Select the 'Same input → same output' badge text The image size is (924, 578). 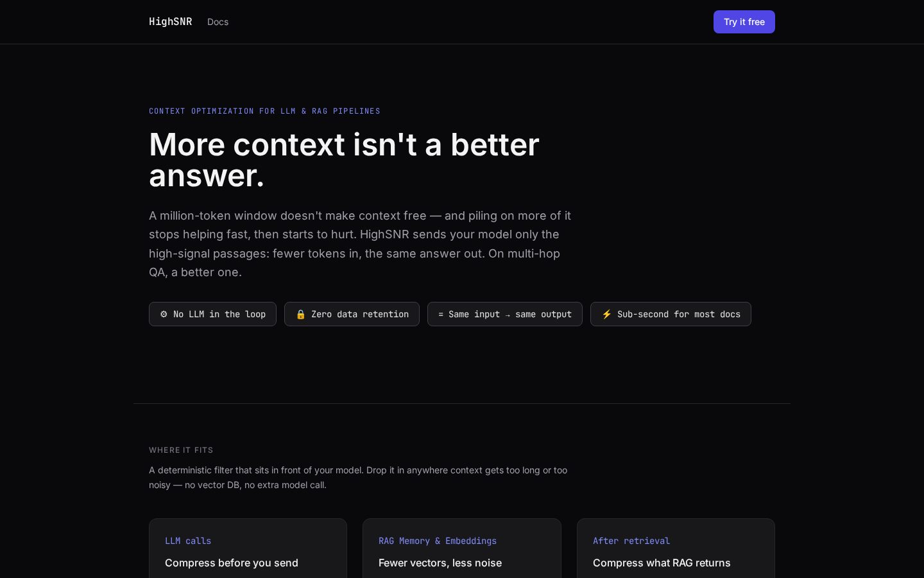[510, 314]
